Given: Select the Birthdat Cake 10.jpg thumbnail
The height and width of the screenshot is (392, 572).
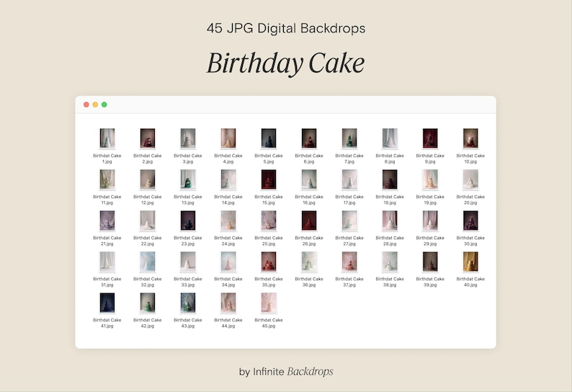Looking at the screenshot, I should coord(470,138).
